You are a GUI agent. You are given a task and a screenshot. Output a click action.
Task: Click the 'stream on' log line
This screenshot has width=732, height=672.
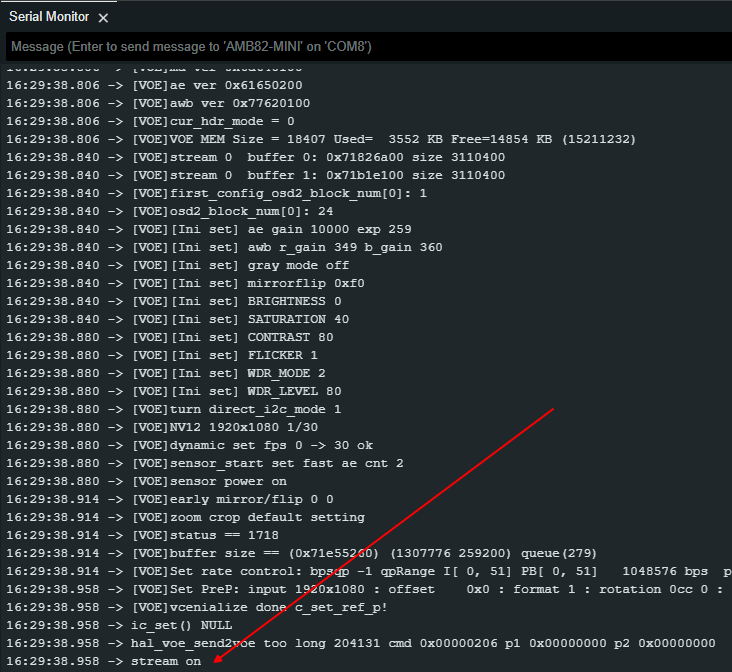coord(165,661)
